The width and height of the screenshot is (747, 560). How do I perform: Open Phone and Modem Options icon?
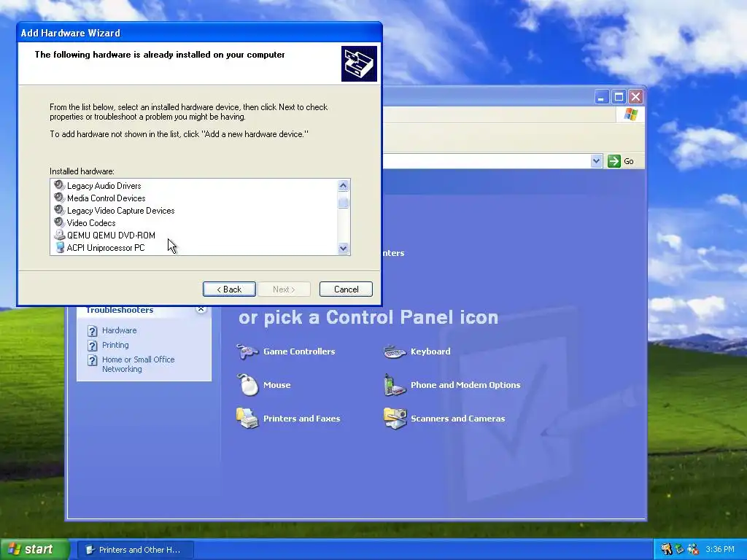point(395,385)
